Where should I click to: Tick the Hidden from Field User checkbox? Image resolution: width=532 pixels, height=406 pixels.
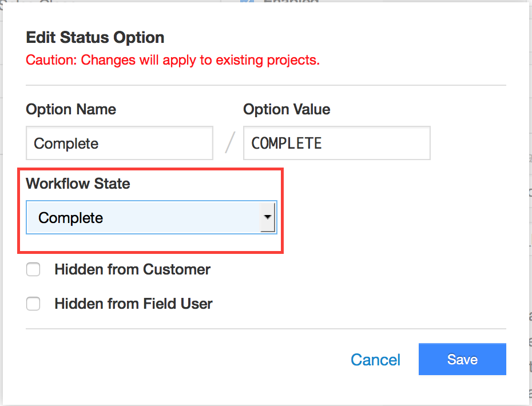33,304
